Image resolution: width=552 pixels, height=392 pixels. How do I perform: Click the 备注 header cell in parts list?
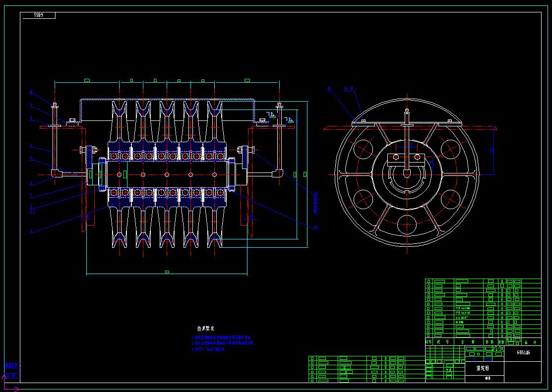[x=530, y=342]
